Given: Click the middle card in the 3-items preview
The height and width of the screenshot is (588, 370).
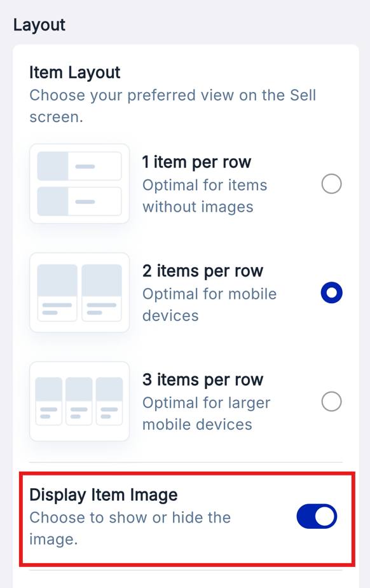Looking at the screenshot, I should 79,401.
